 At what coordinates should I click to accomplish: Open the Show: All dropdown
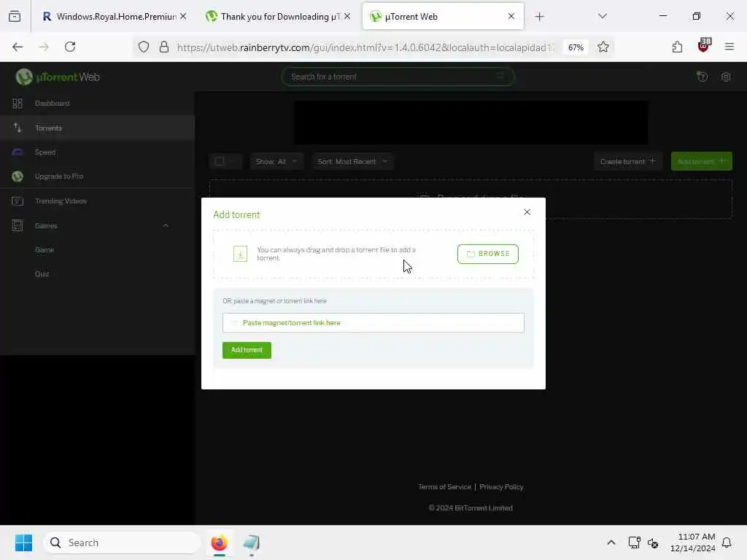276,161
